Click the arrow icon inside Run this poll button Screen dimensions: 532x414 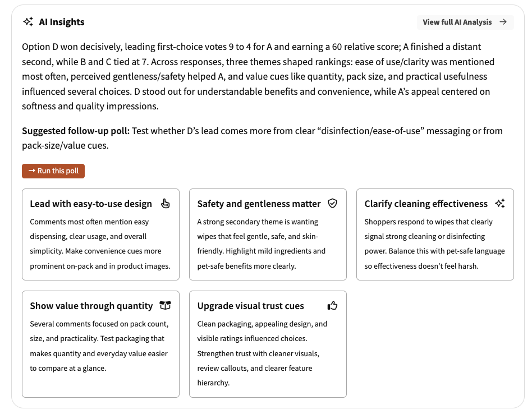point(32,171)
